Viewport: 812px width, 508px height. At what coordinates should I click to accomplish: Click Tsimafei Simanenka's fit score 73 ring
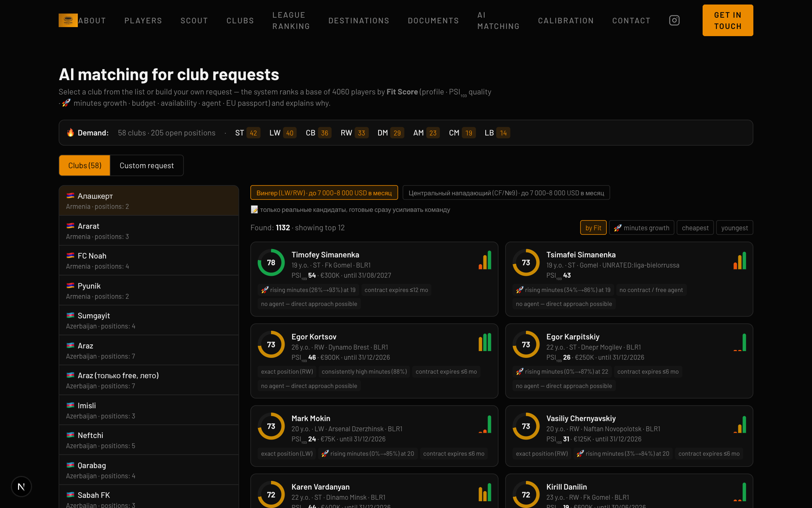click(526, 262)
